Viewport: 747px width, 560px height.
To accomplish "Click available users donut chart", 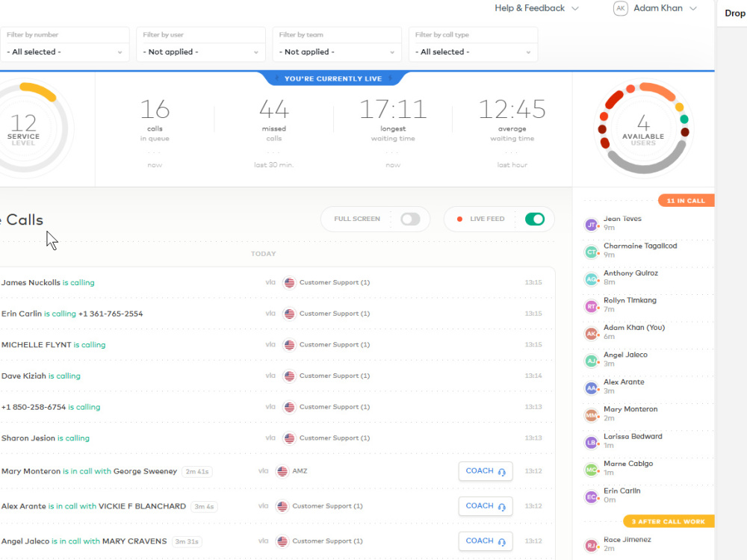I will pos(643,128).
